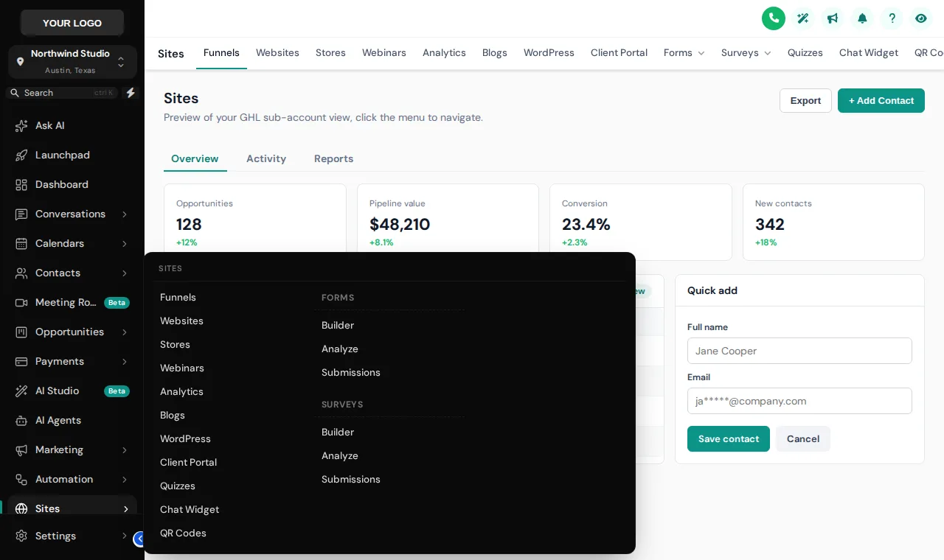The height and width of the screenshot is (560, 944).
Task: Switch to the Reports tab
Action: [x=333, y=158]
